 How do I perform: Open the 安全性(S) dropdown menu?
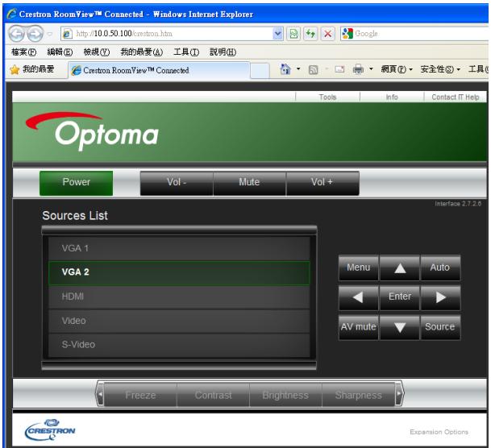440,69
